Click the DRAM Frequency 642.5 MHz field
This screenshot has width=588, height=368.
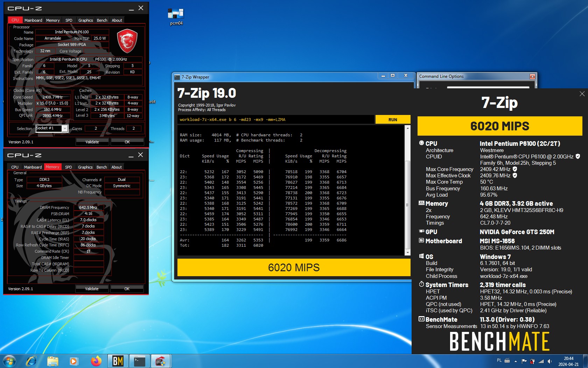click(x=88, y=207)
